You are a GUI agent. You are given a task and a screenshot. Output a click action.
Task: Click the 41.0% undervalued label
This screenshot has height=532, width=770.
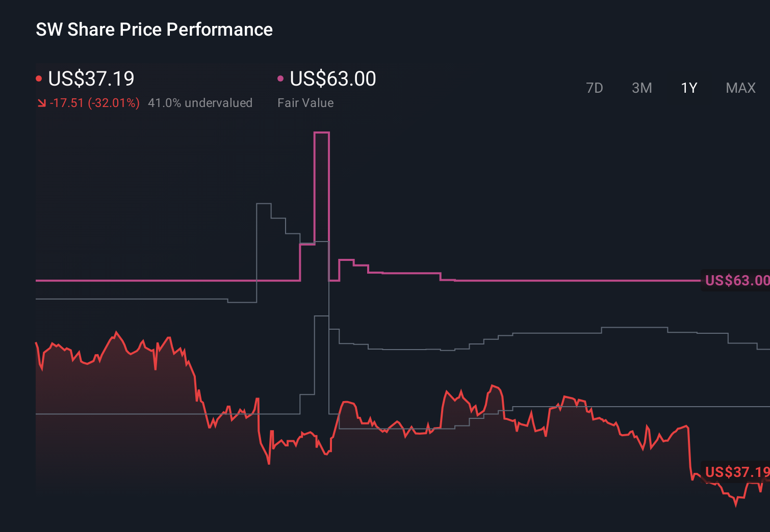pos(200,102)
